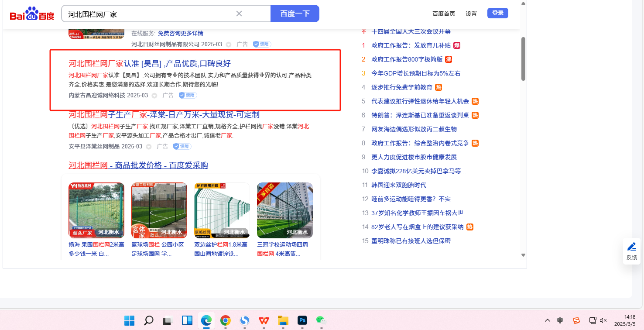Toggle the Chinese input mode indicator 中
This screenshot has width=644, height=330.
[560, 320]
